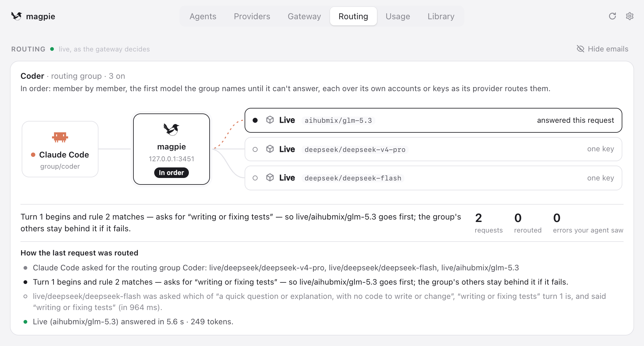Click the Claude Code agent card
This screenshot has width=644, height=346.
pos(60,149)
